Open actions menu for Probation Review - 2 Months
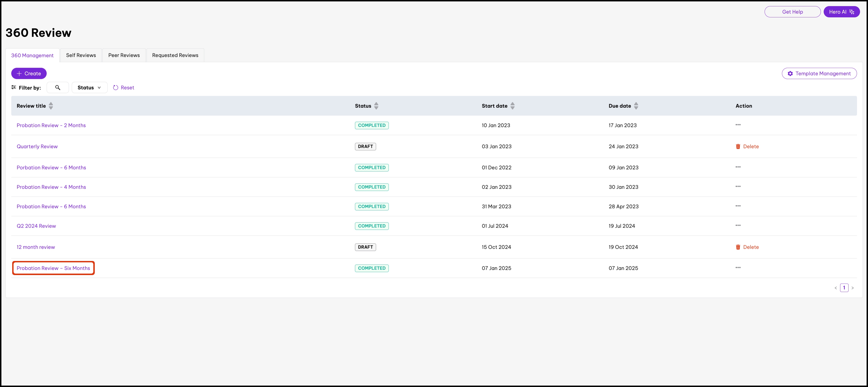Viewport: 868px width, 387px height. [738, 125]
